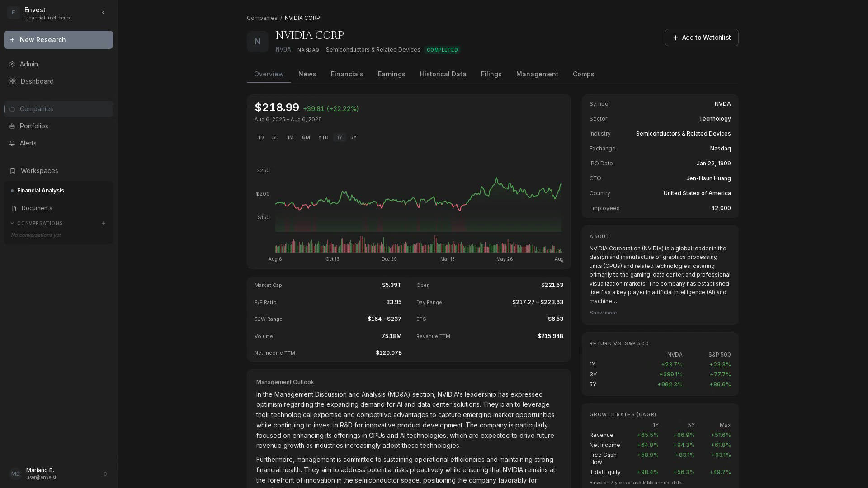The width and height of the screenshot is (868, 488).
Task: Select the 1D chart range
Action: [x=261, y=137]
